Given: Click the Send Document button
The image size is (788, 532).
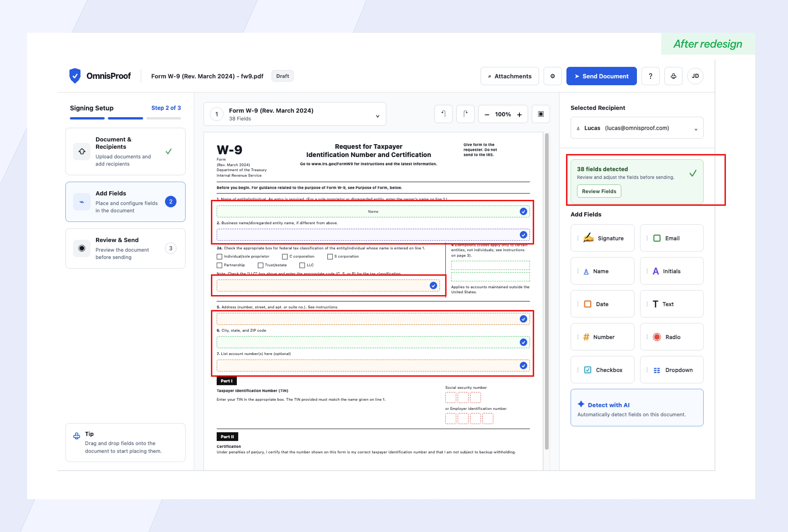Looking at the screenshot, I should point(601,76).
